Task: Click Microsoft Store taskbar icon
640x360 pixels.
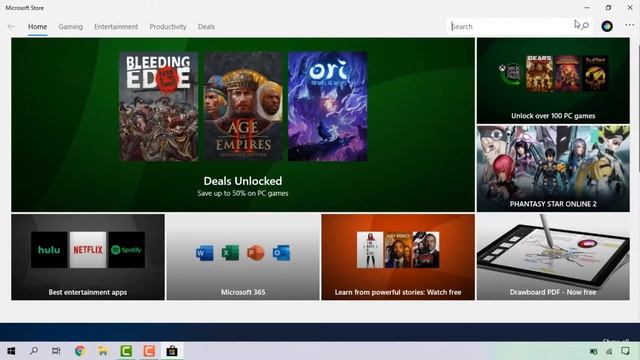Action: 172,351
